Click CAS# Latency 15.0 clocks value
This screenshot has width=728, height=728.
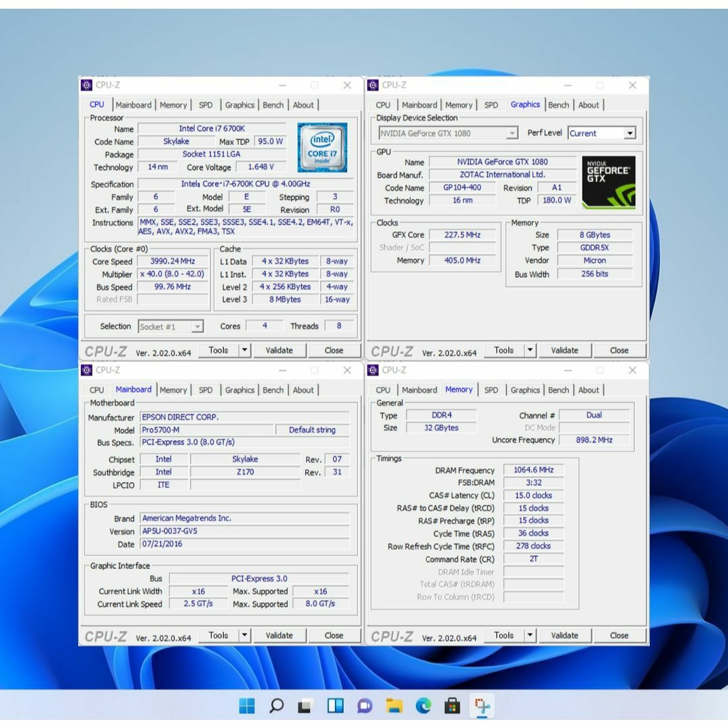(x=533, y=495)
